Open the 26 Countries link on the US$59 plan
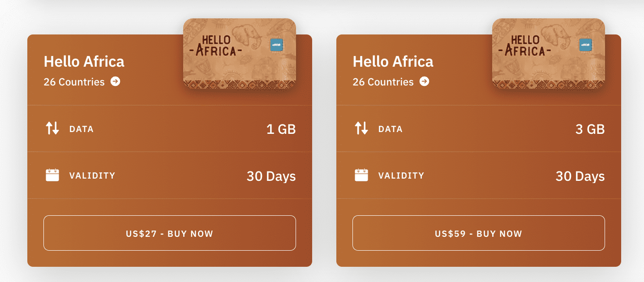Image resolution: width=644 pixels, height=282 pixels. 383,82
